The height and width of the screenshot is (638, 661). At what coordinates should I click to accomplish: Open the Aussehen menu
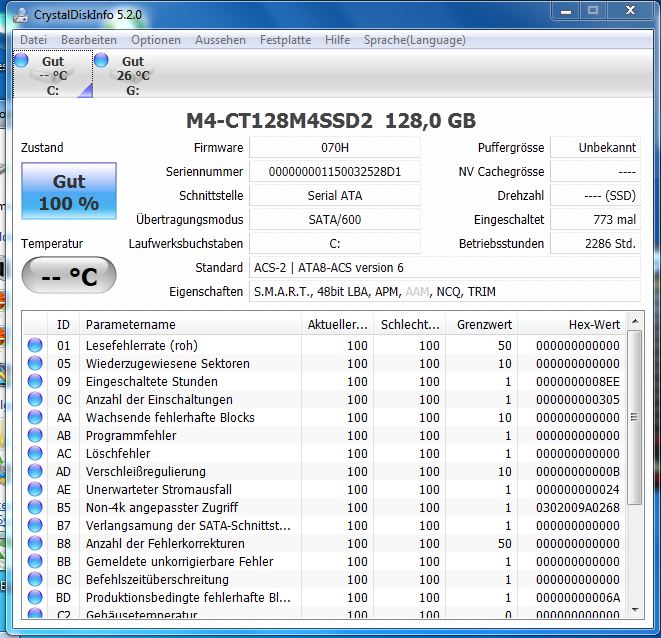tap(220, 40)
